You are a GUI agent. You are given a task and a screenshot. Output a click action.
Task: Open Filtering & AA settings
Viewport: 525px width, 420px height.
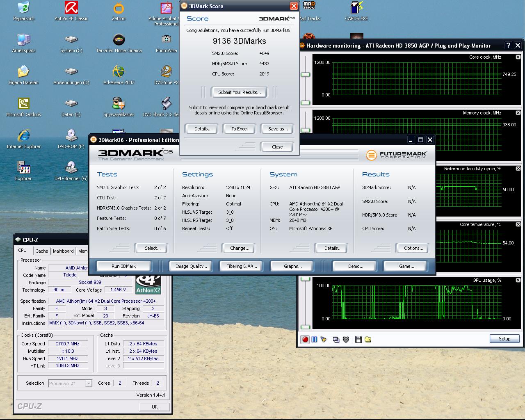(242, 266)
